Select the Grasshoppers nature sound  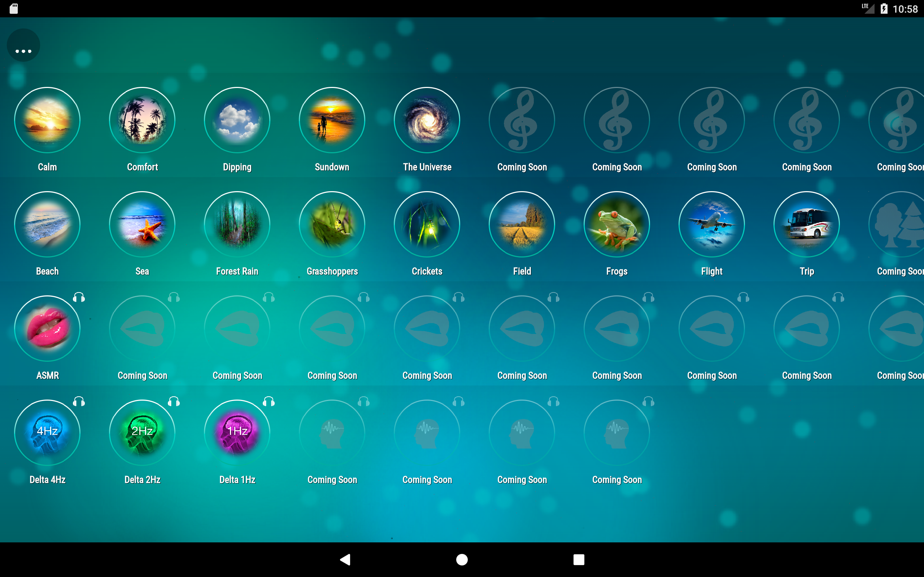(x=332, y=224)
